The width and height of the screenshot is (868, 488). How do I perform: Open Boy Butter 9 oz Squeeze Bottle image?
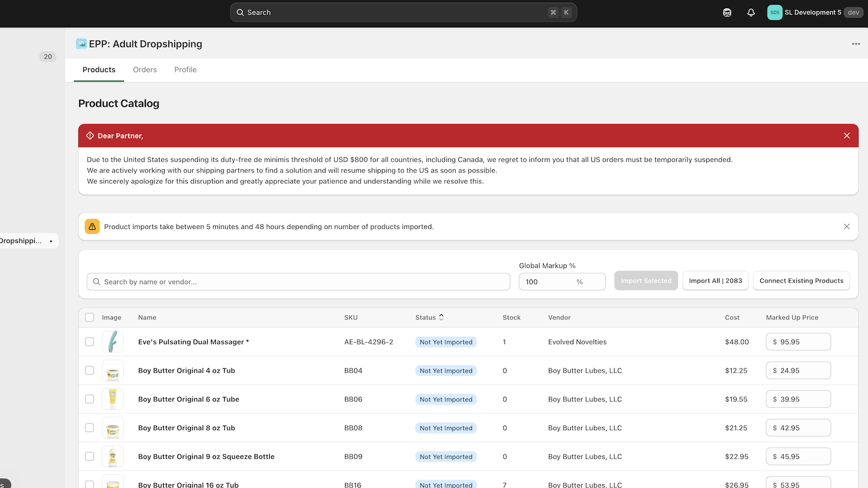click(113, 457)
